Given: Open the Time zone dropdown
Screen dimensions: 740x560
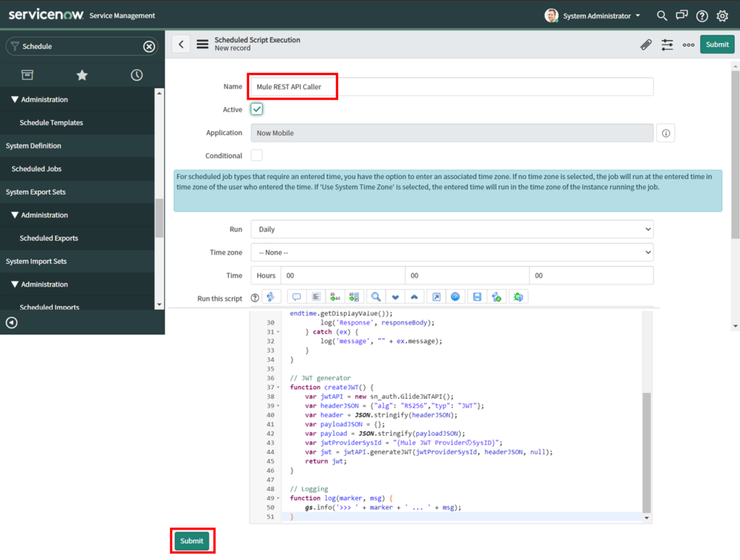Looking at the screenshot, I should 452,252.
